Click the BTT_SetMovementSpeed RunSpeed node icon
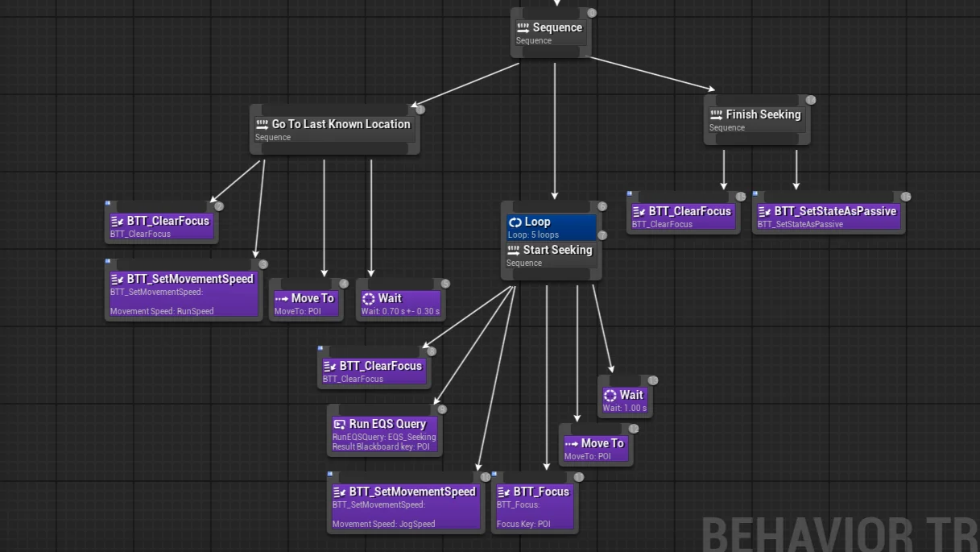Screen dimensions: 980x552 tap(117, 278)
